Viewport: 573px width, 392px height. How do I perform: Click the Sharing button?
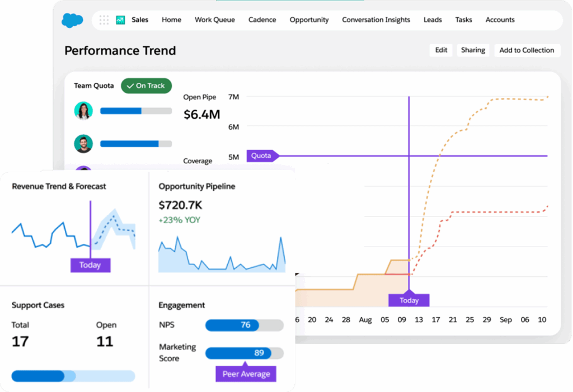[x=473, y=50]
